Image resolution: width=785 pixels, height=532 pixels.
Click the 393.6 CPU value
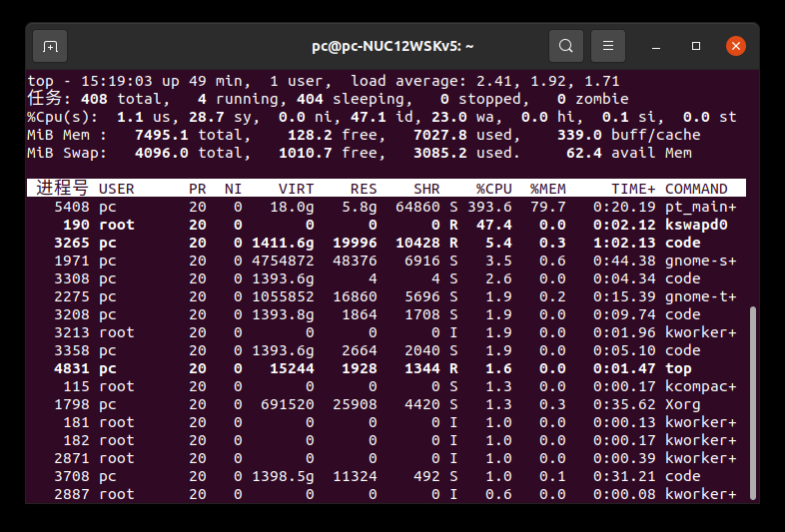(489, 207)
